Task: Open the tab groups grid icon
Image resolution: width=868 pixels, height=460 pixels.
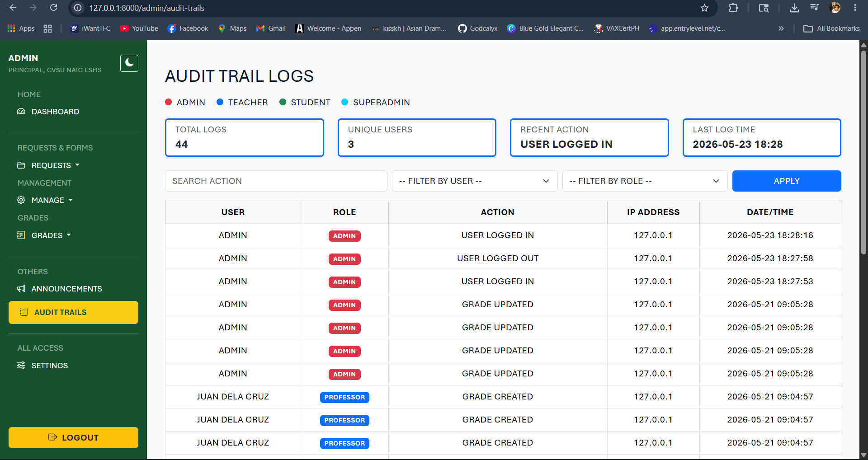Action: (x=47, y=28)
